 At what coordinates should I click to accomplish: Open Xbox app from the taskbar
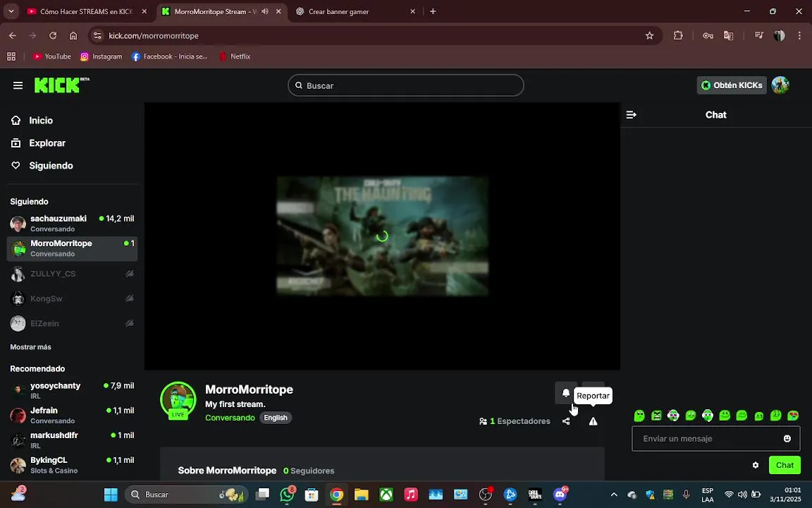coord(386,495)
